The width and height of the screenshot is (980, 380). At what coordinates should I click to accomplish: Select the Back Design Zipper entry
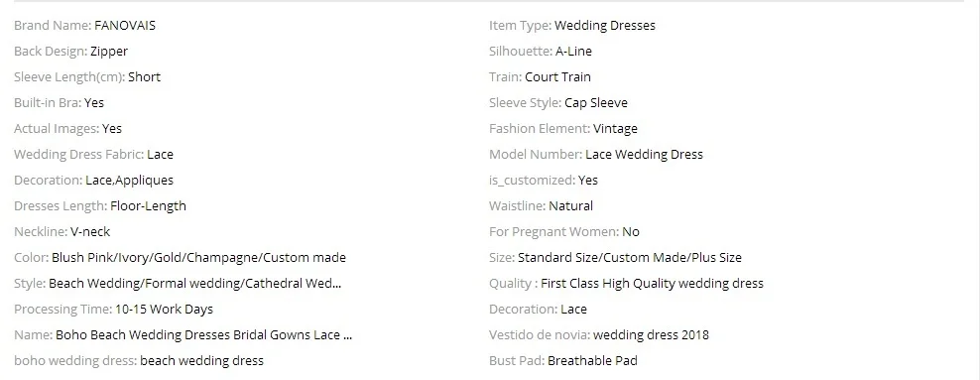(109, 52)
